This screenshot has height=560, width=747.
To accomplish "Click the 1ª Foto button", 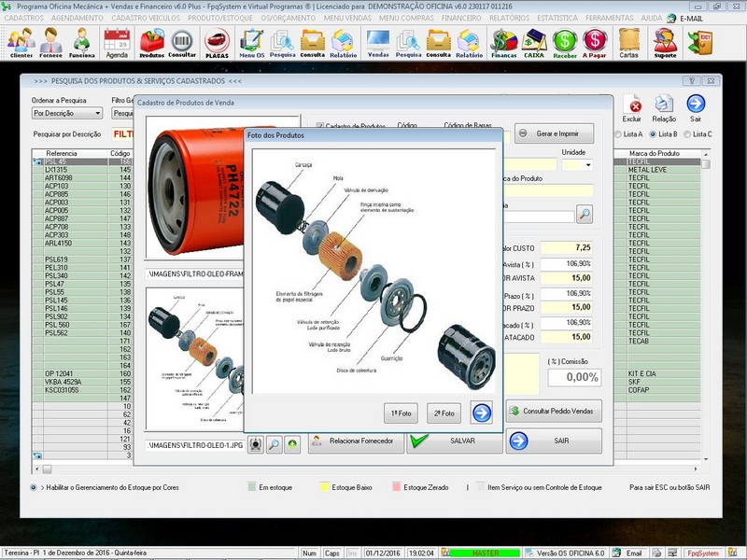I will [x=402, y=413].
